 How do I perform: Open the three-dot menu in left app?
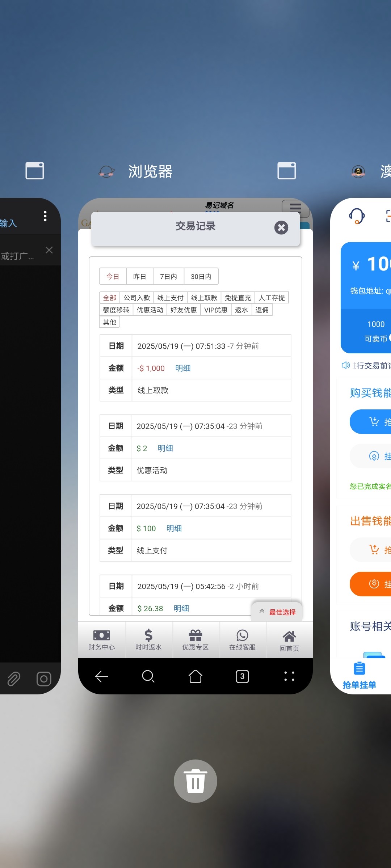click(45, 216)
